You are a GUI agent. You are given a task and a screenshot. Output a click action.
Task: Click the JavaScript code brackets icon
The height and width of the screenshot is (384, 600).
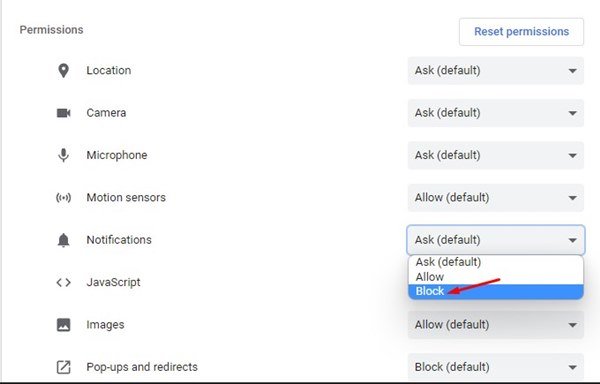(x=64, y=283)
